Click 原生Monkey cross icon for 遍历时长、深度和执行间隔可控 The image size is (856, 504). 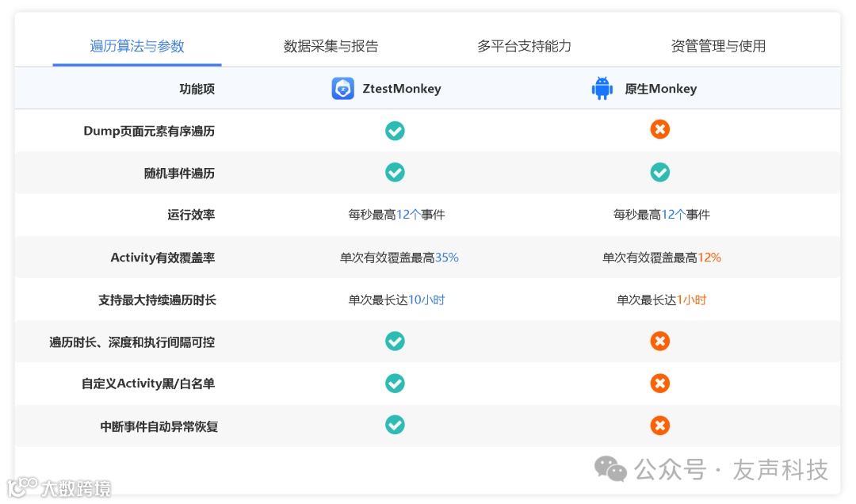660,342
